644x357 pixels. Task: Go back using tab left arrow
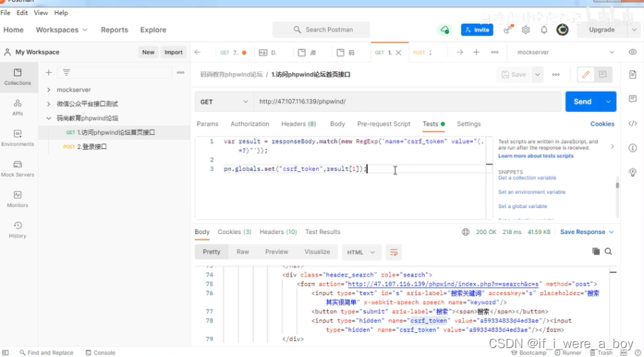pyautogui.click(x=197, y=52)
